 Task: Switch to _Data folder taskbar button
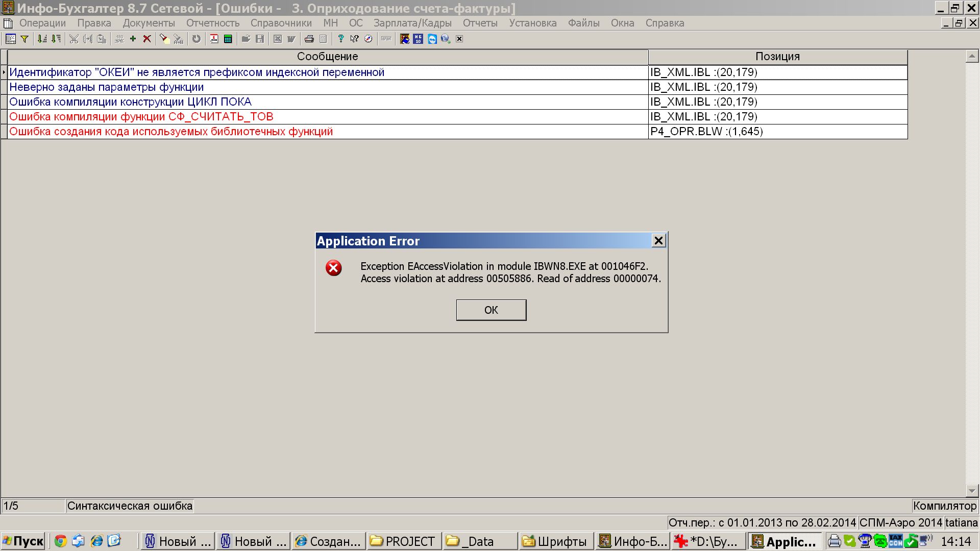point(480,541)
